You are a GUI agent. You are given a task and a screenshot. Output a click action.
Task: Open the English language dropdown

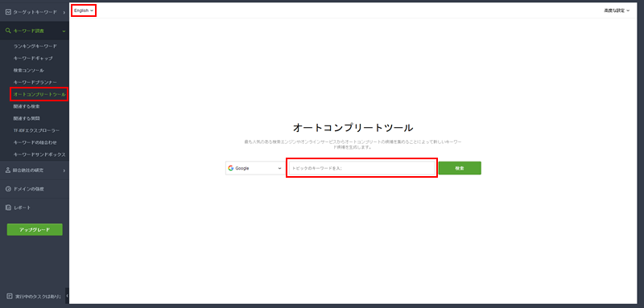[x=84, y=10]
